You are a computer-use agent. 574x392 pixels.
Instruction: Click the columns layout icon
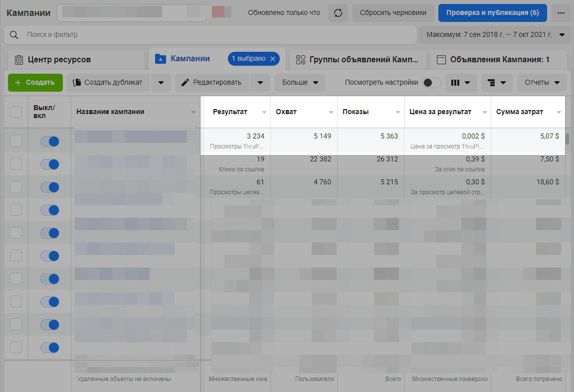point(460,83)
